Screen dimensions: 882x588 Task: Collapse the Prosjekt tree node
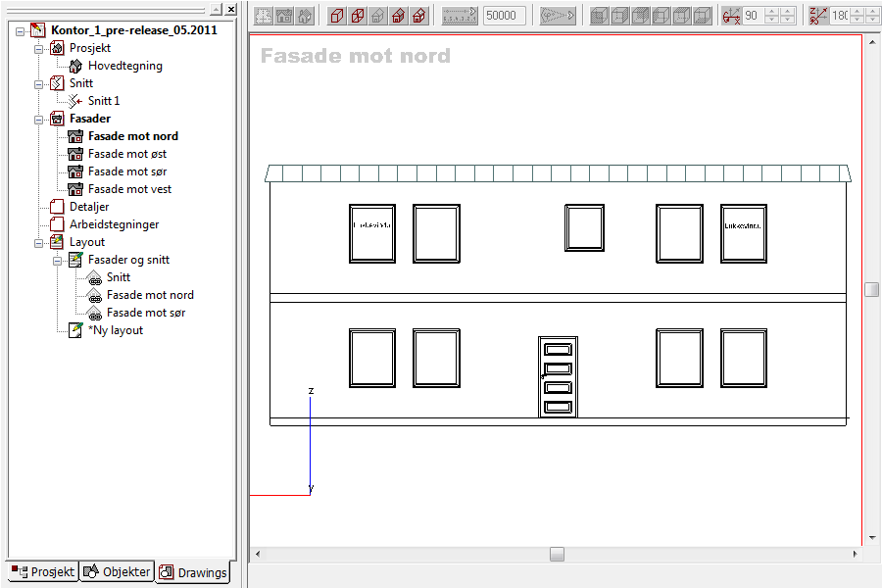click(38, 49)
